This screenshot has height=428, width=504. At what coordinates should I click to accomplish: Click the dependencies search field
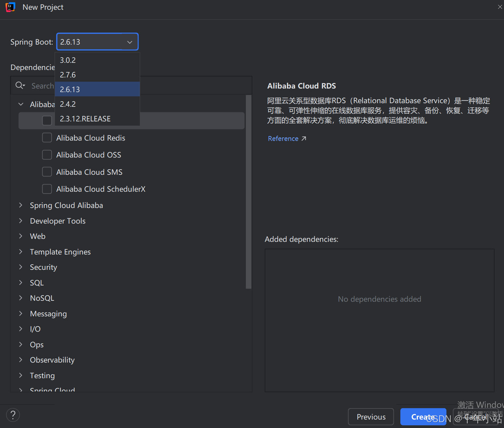pyautogui.click(x=131, y=86)
